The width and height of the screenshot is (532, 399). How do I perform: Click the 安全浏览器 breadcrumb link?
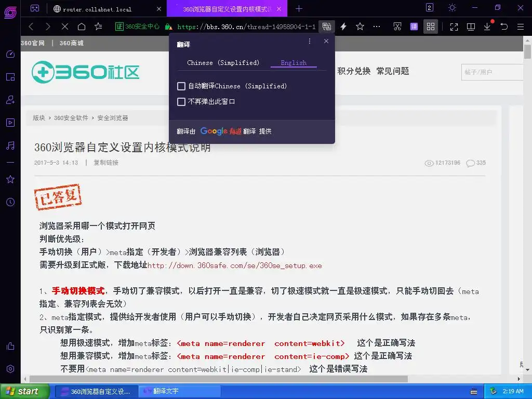(113, 118)
